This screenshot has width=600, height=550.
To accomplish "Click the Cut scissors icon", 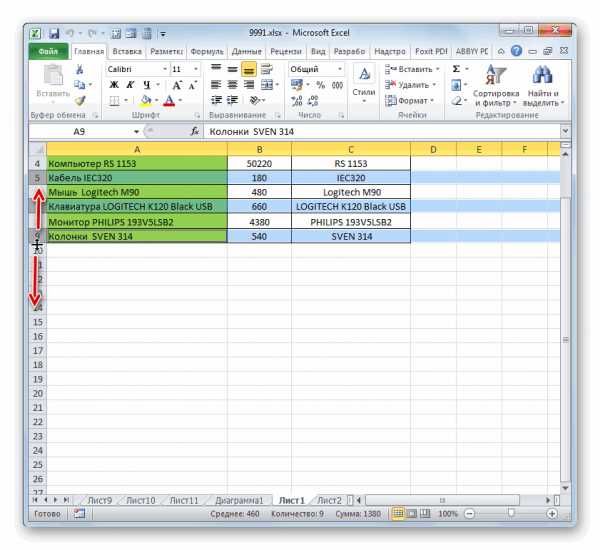I will [x=80, y=69].
